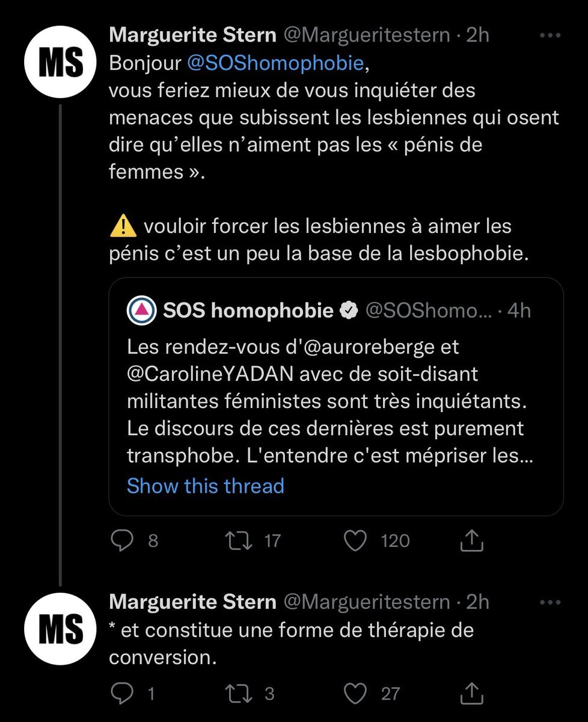Click the @Margueritestern handle on second tweet
The width and height of the screenshot is (588, 722).
(x=366, y=602)
